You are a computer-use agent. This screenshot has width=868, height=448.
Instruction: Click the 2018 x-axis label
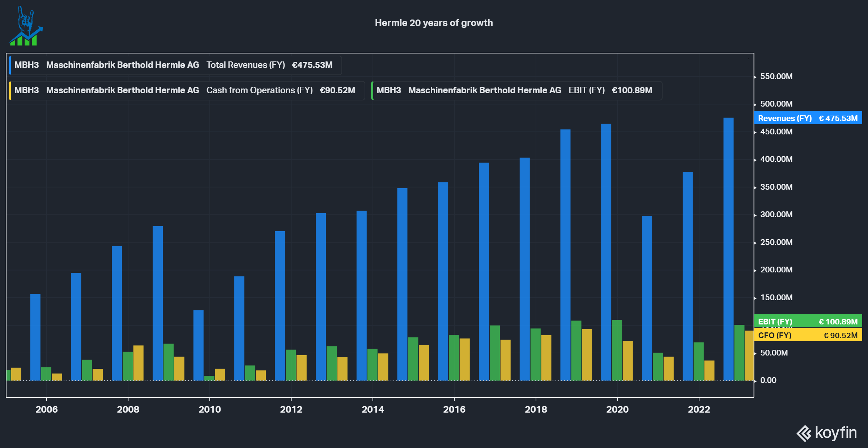coord(536,409)
